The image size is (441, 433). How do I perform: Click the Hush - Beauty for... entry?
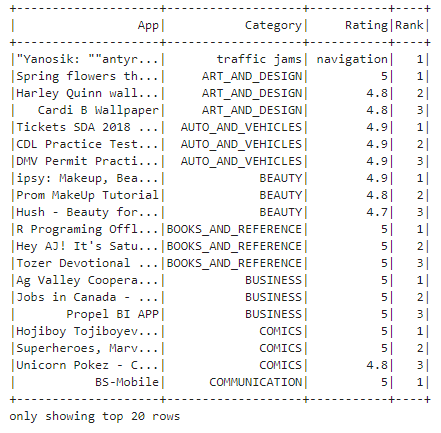[87, 212]
